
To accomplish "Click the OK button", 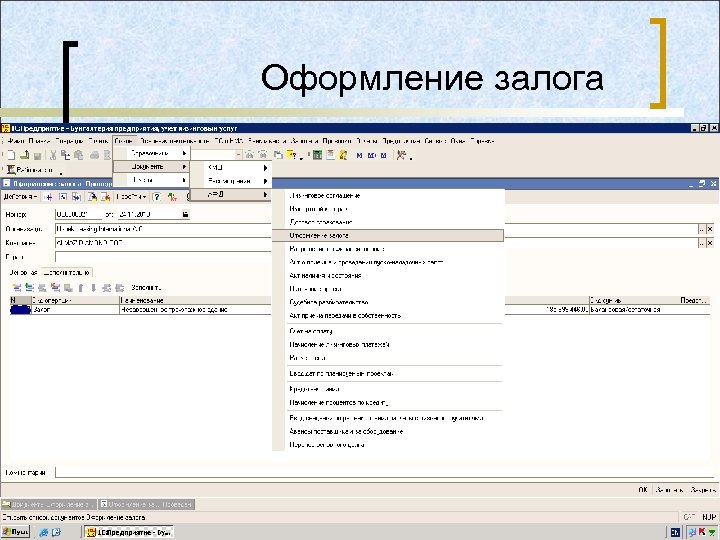I will (x=643, y=490).
